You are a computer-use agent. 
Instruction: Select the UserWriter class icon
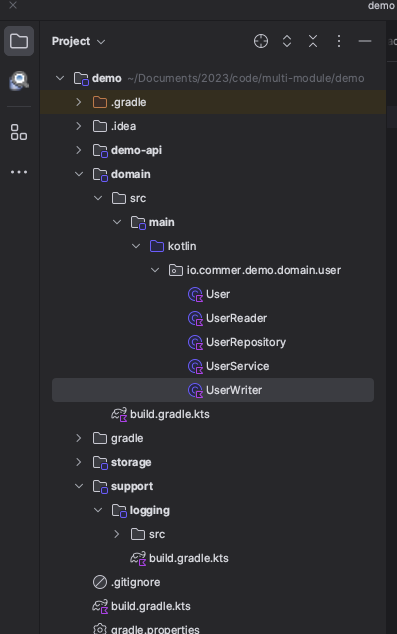tap(195, 390)
